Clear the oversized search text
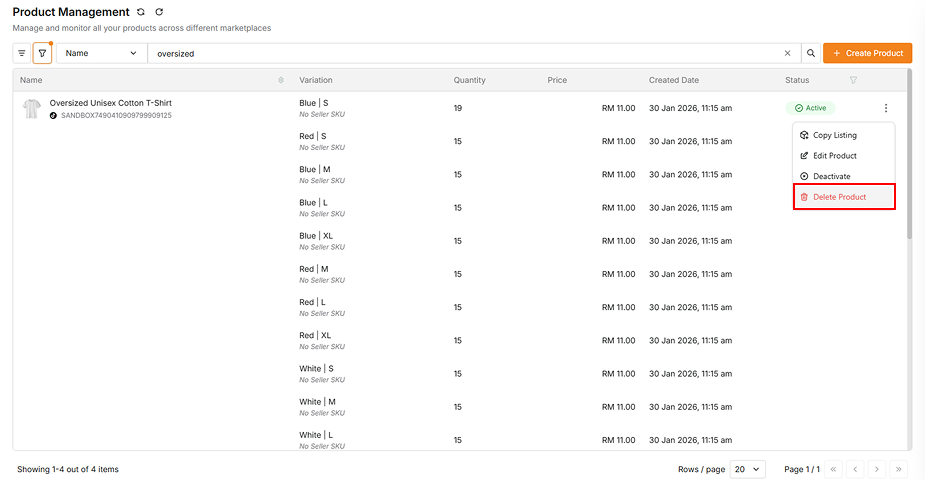The height and width of the screenshot is (480, 925). (788, 53)
